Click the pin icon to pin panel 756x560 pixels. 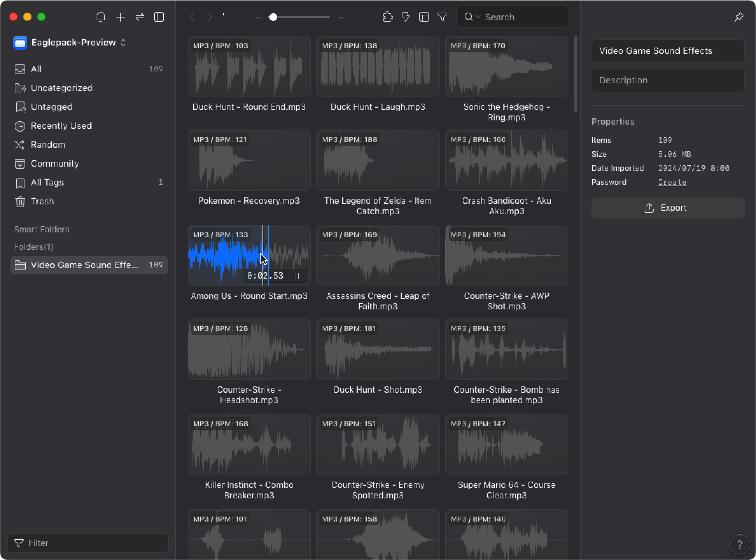click(x=740, y=16)
